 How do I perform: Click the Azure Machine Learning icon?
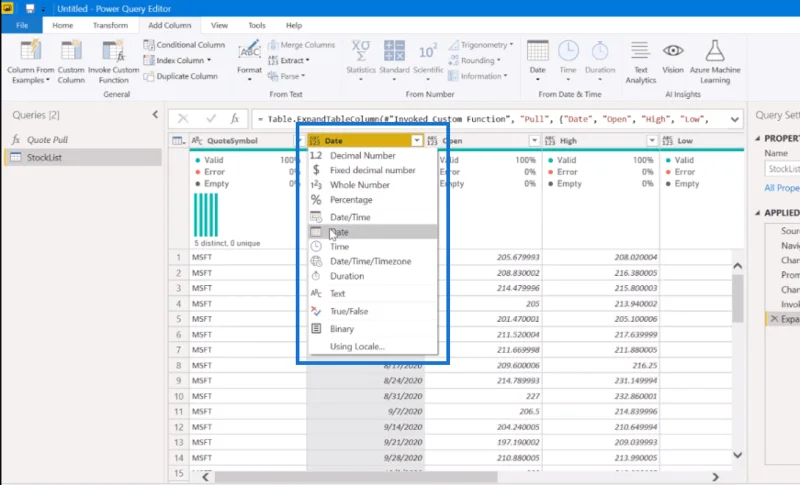pos(715,51)
